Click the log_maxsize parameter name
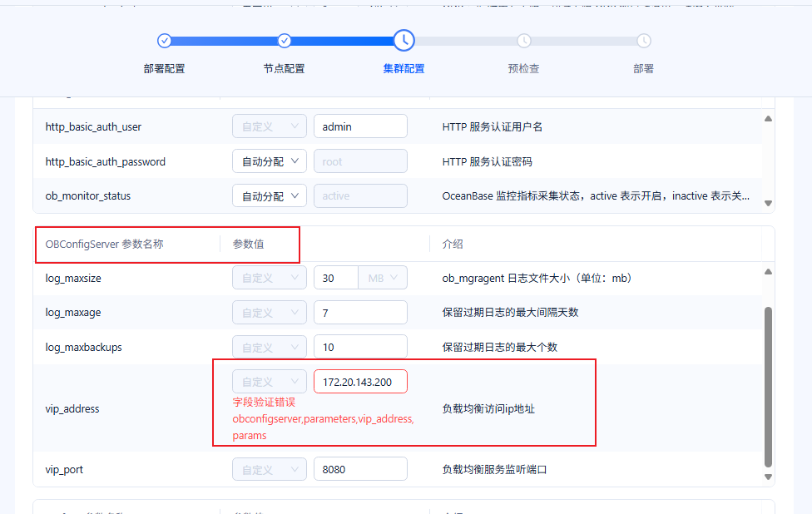The image size is (812, 514). click(73, 278)
